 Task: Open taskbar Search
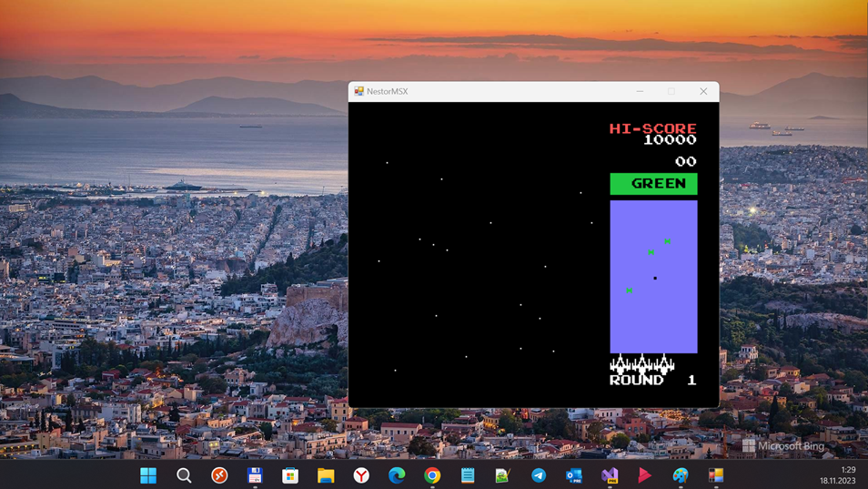click(x=184, y=475)
